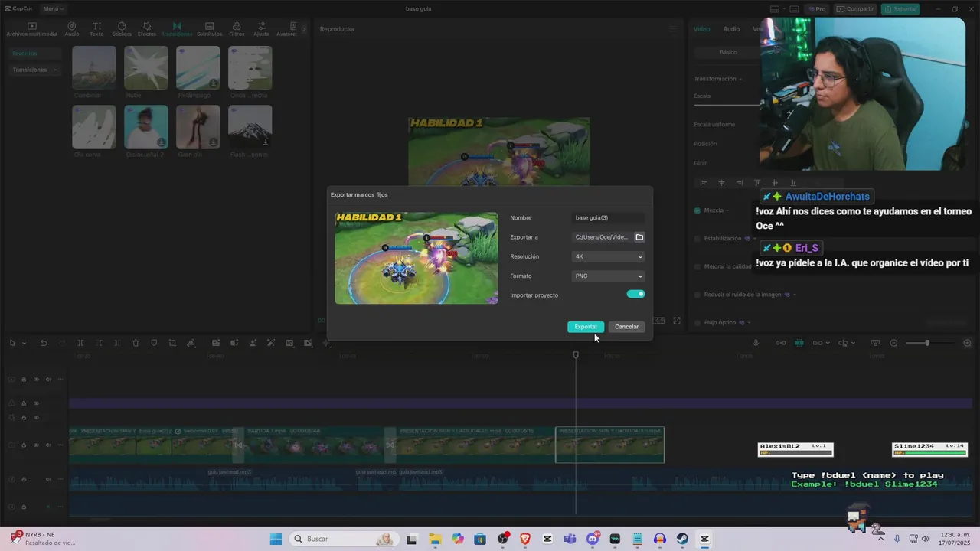Click the delete trash icon
980x551 pixels.
(x=136, y=343)
